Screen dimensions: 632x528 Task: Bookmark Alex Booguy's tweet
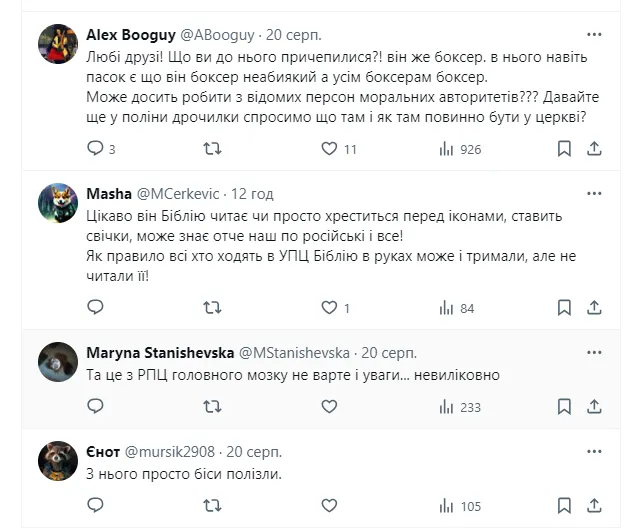(564, 149)
